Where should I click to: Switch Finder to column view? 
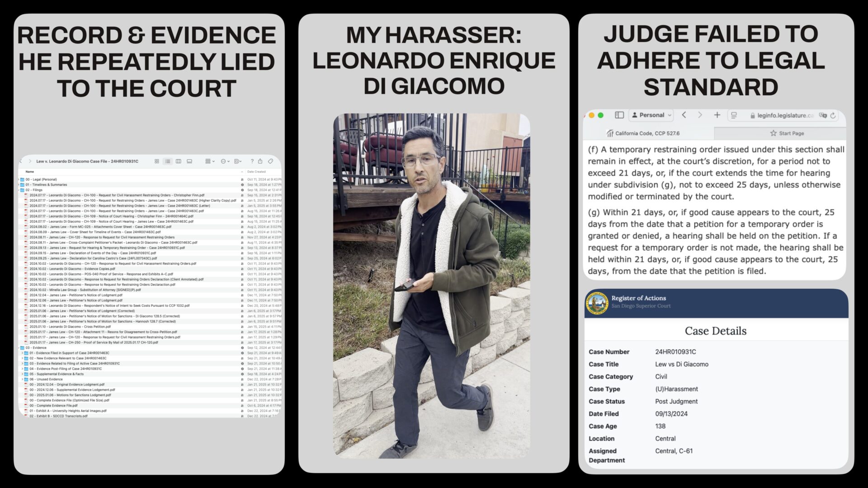[179, 161]
